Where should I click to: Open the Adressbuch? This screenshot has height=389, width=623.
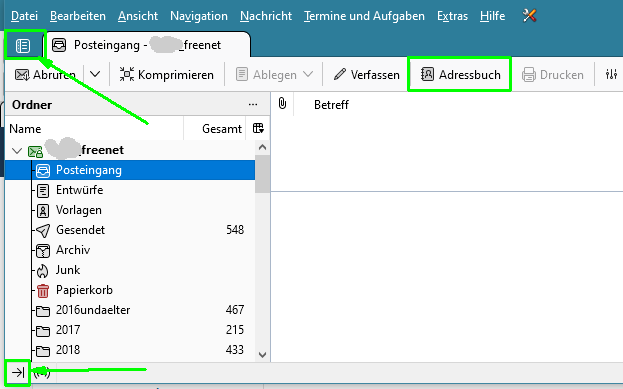460,74
